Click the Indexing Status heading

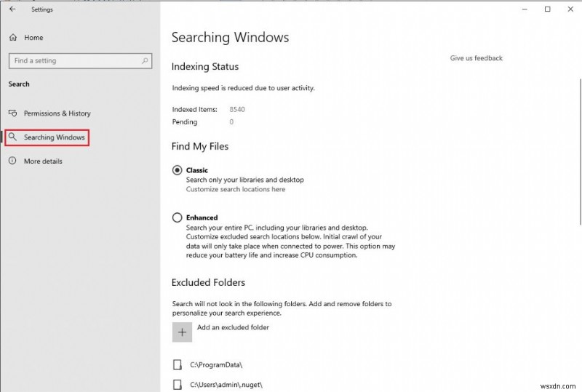205,67
